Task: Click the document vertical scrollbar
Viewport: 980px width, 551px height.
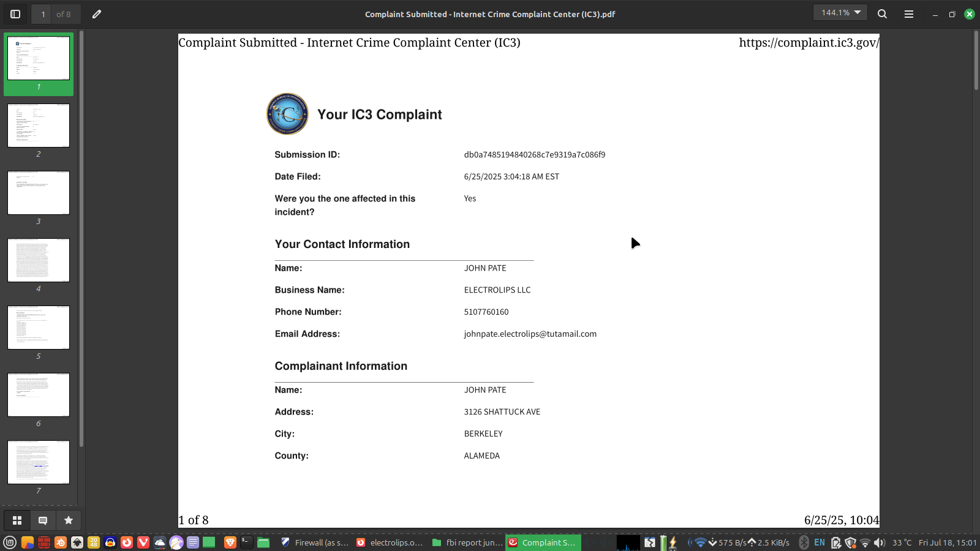Action: click(976, 61)
